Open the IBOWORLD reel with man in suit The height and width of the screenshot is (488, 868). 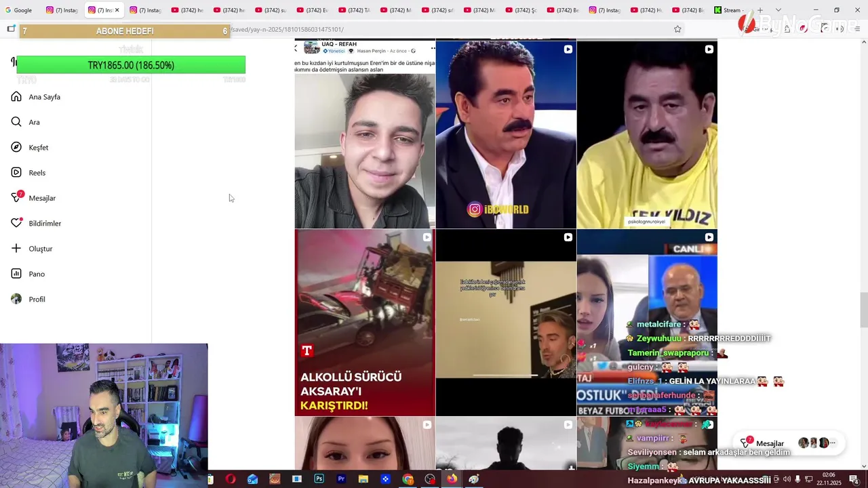pos(506,135)
